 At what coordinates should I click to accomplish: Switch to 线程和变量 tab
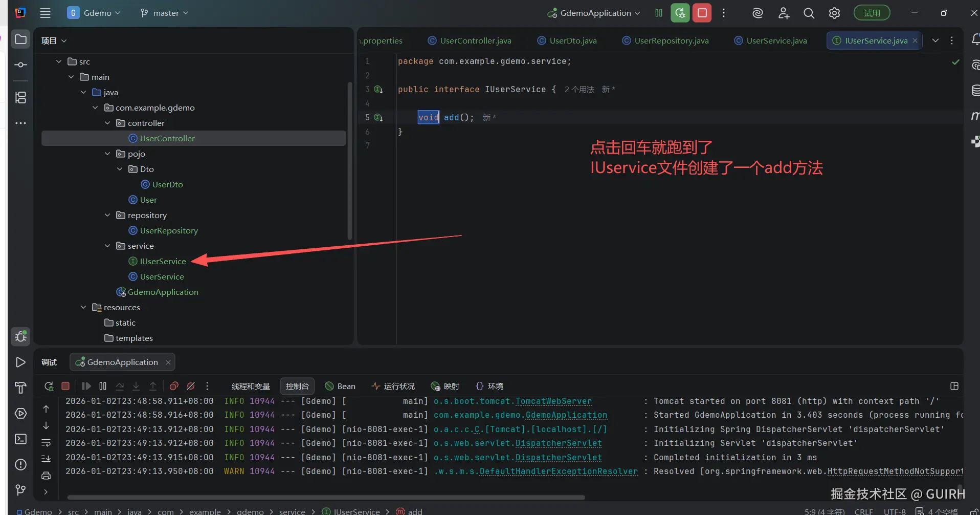pyautogui.click(x=251, y=386)
